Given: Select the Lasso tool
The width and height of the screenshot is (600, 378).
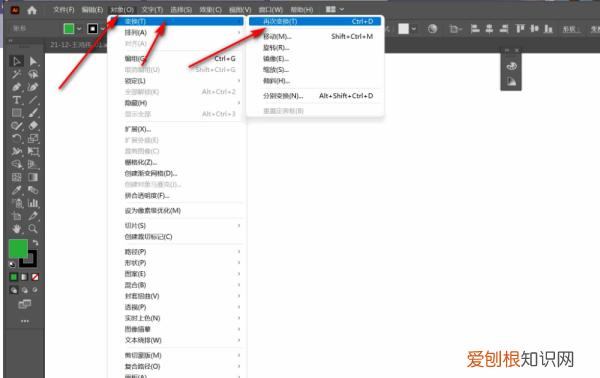Looking at the screenshot, I should click(33, 74).
